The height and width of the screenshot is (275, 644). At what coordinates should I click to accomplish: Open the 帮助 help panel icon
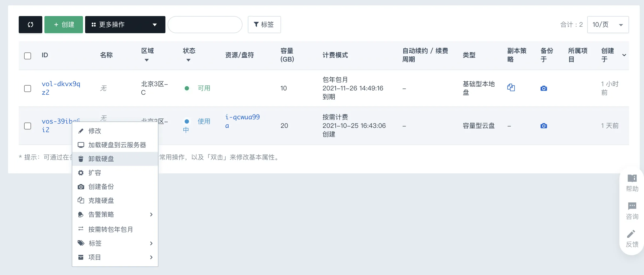tap(632, 178)
